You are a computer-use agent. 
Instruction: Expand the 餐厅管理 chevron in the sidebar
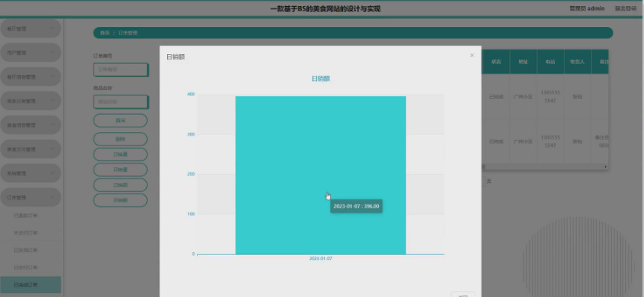[52, 28]
